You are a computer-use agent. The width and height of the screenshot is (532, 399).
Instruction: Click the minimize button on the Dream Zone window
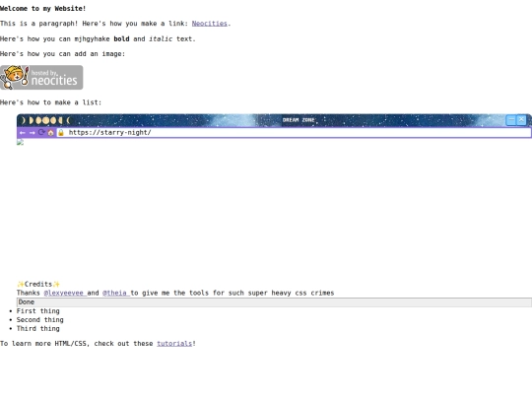tap(511, 120)
